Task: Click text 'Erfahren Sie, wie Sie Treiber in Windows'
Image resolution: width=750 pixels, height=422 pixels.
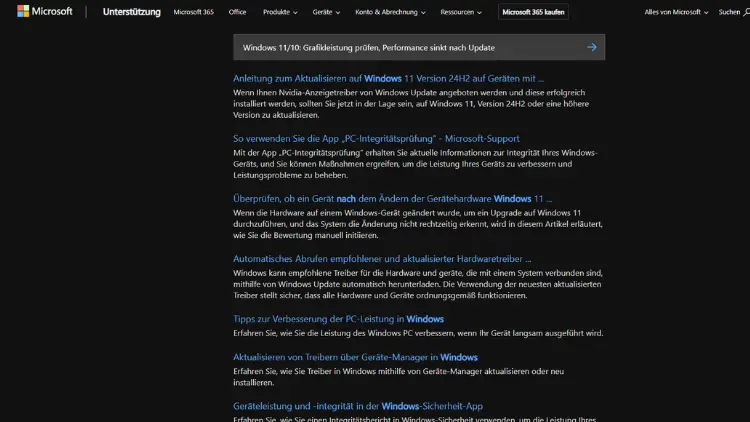Action: coord(398,377)
